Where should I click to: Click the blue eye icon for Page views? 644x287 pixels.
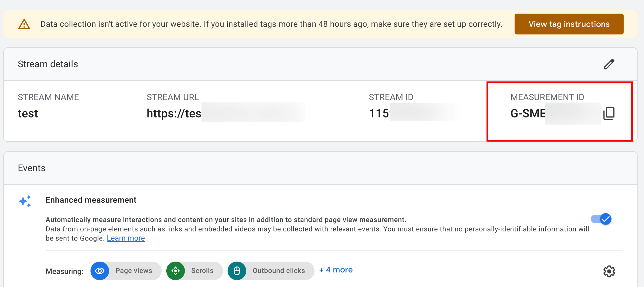click(100, 271)
